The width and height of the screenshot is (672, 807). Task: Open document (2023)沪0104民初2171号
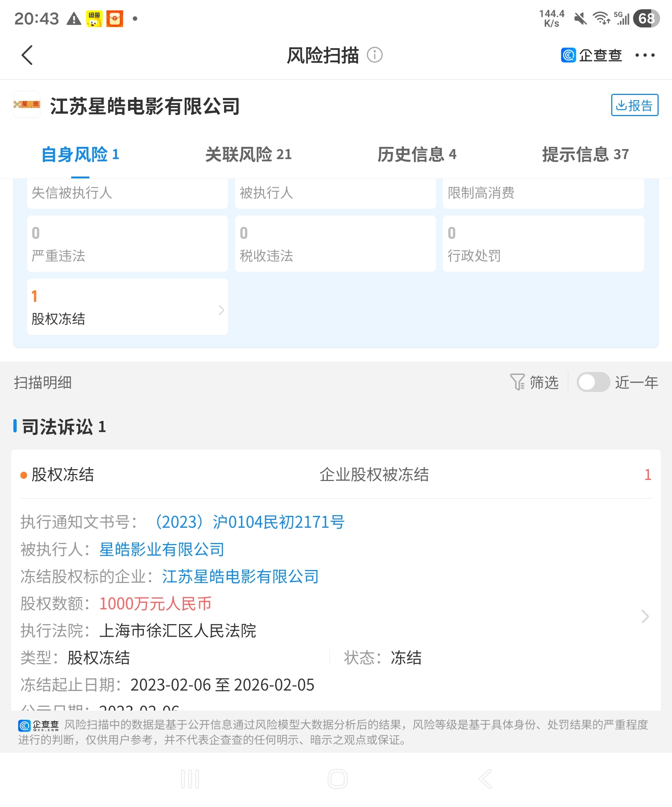point(248,522)
